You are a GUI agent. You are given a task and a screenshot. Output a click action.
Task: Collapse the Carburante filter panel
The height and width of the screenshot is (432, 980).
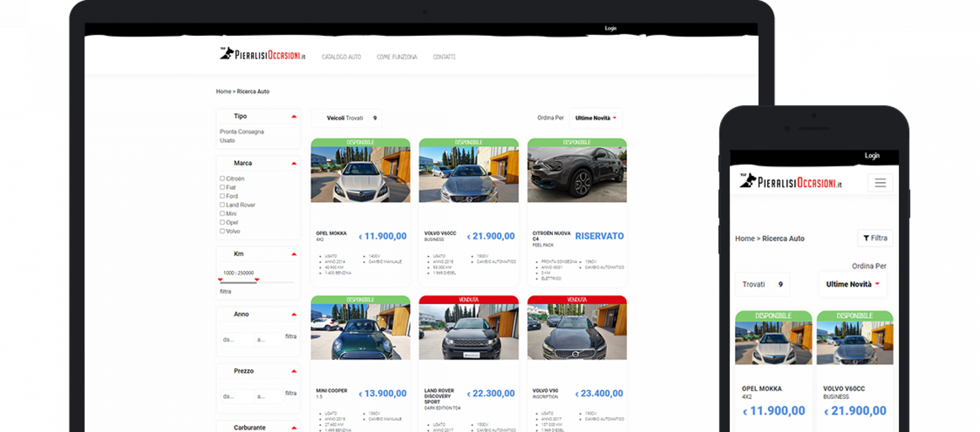click(x=293, y=428)
